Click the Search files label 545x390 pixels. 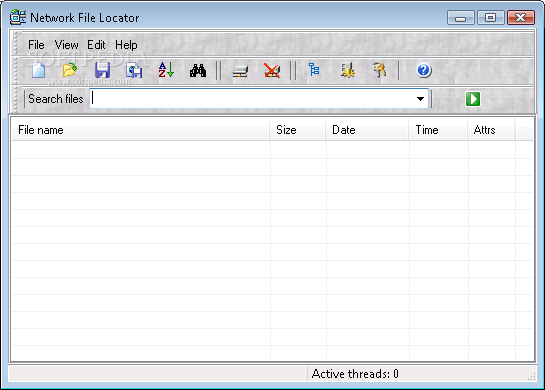click(x=56, y=99)
